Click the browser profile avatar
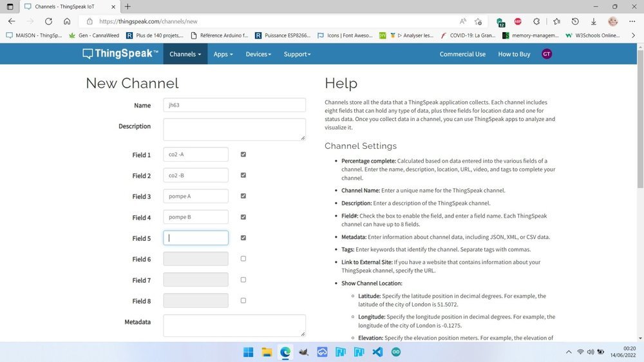Viewport: 644px width, 362px height. pyautogui.click(x=613, y=21)
